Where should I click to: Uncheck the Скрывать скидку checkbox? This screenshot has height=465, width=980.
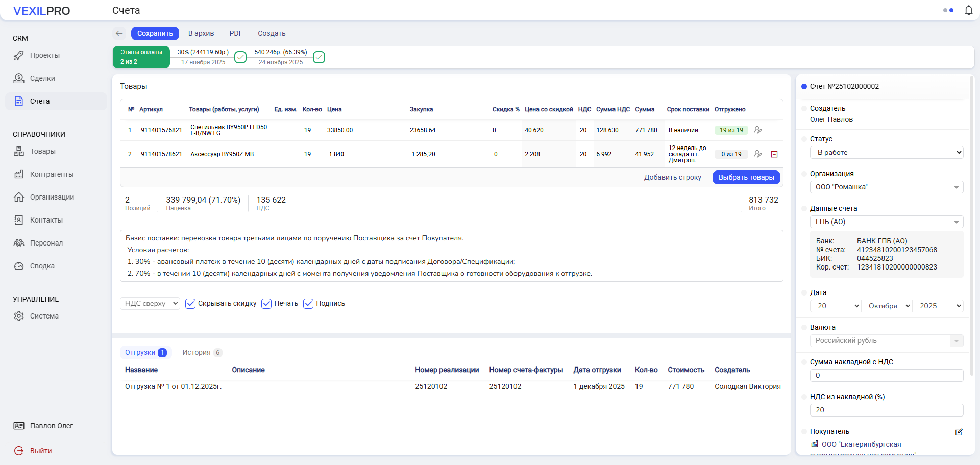[190, 304]
